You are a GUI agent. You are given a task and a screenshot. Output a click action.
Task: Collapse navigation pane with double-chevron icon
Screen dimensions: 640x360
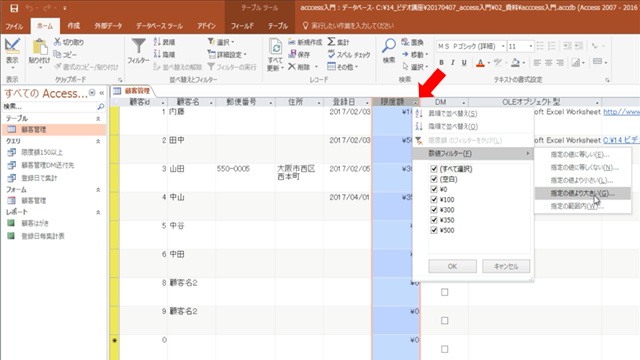pos(102,93)
